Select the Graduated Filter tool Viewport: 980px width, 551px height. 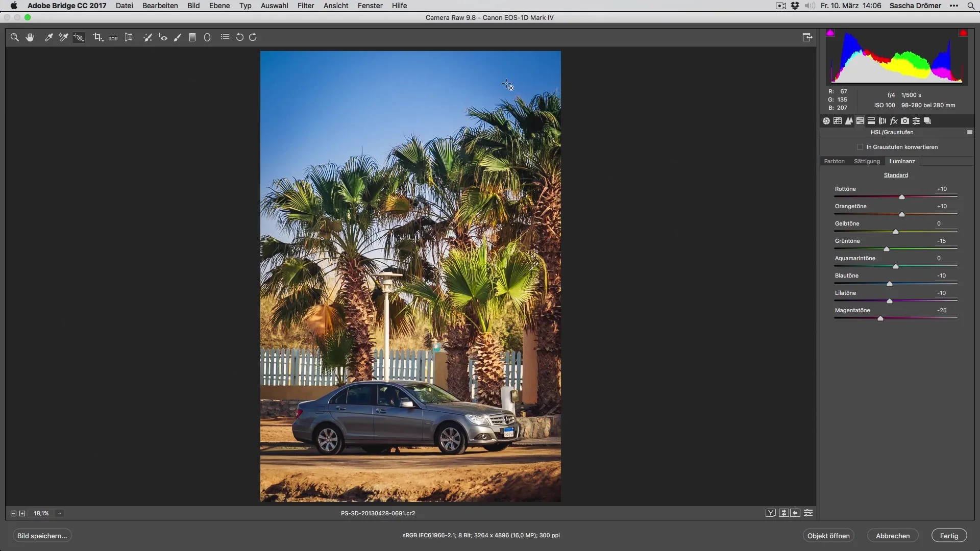tap(192, 37)
